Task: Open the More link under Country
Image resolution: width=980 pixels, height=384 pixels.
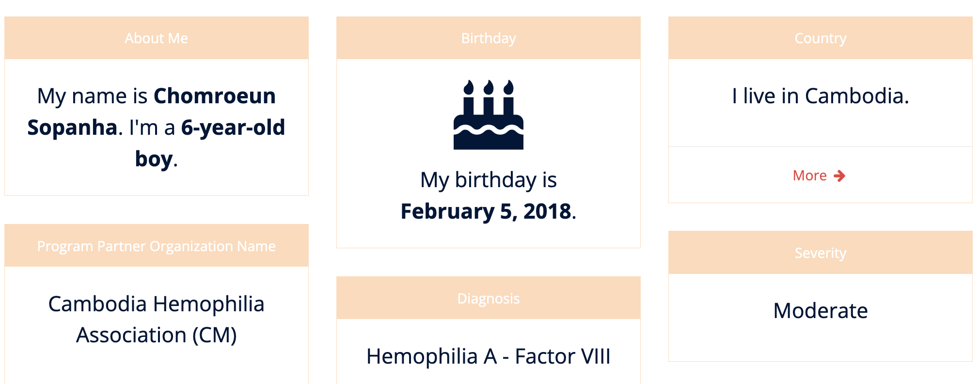Action: (810, 176)
